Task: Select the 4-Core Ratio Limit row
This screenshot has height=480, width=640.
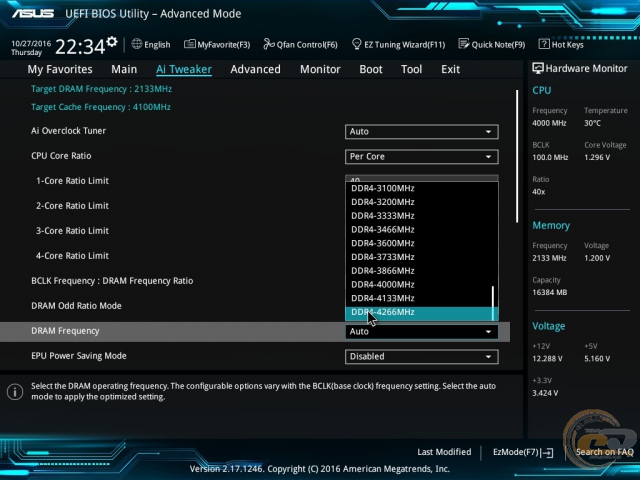Action: coord(72,256)
